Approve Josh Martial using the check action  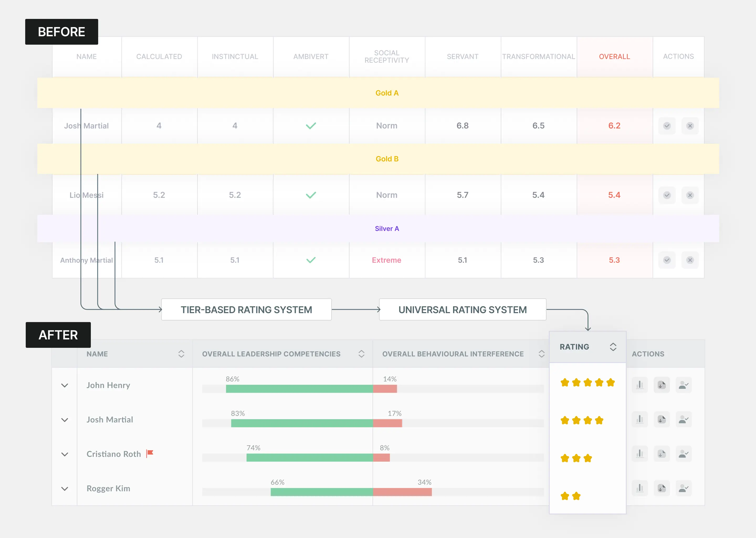[x=667, y=126]
